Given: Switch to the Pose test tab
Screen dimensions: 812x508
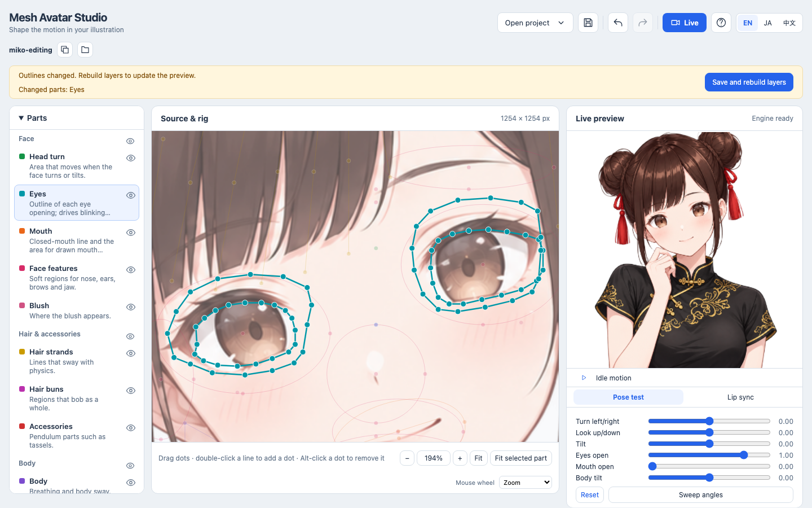Looking at the screenshot, I should pyautogui.click(x=628, y=397).
